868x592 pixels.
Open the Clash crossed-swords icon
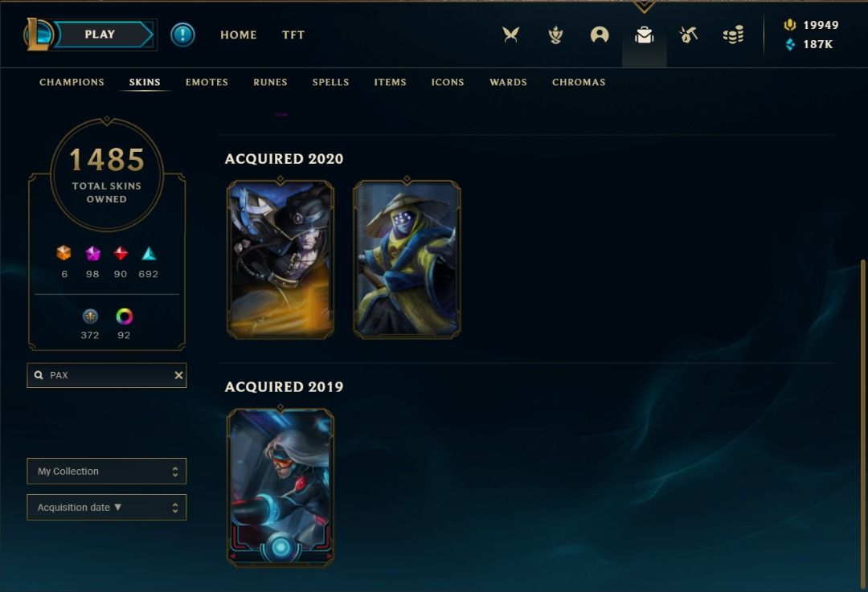tap(510, 35)
